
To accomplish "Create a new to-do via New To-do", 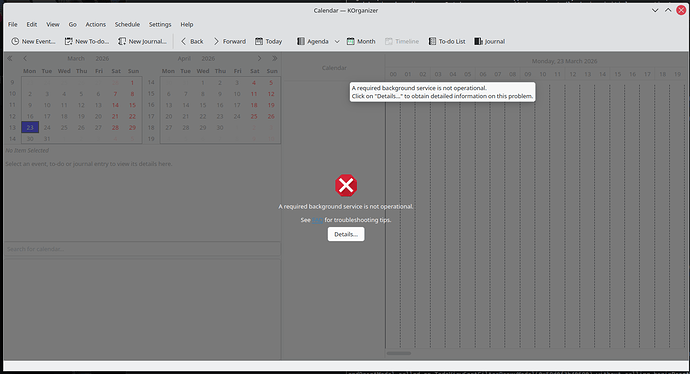I will [x=87, y=41].
